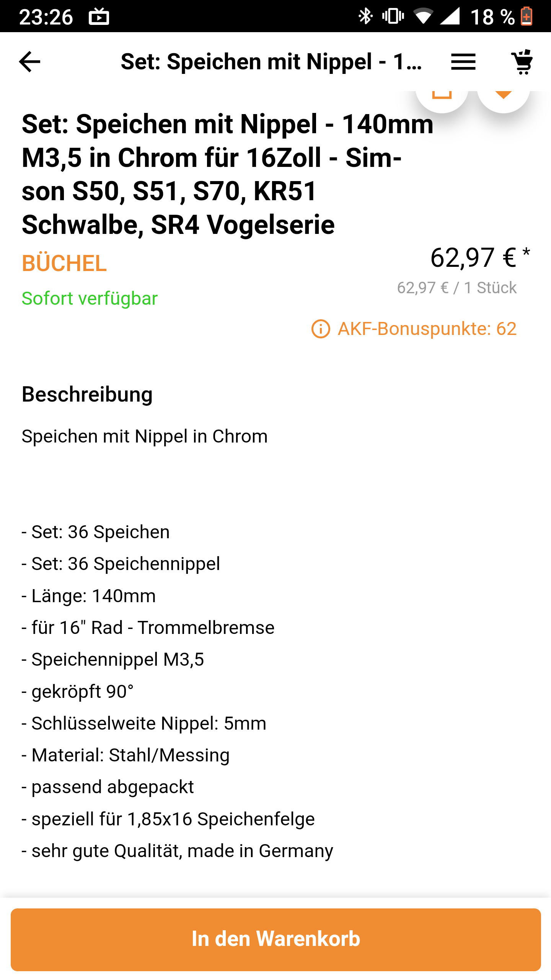Screen dimensions: 551x980
Task: Tap the Bluetooth status bar icon
Action: pyautogui.click(x=365, y=16)
